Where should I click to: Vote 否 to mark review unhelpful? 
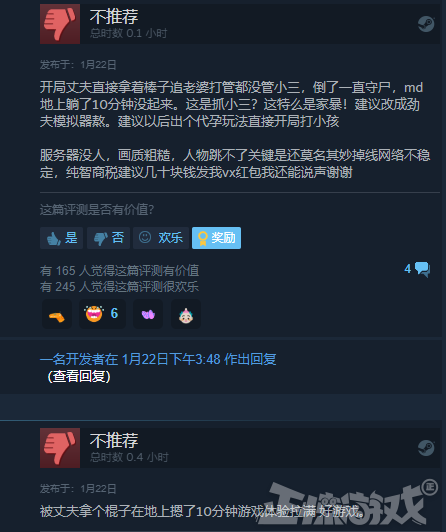coord(108,238)
